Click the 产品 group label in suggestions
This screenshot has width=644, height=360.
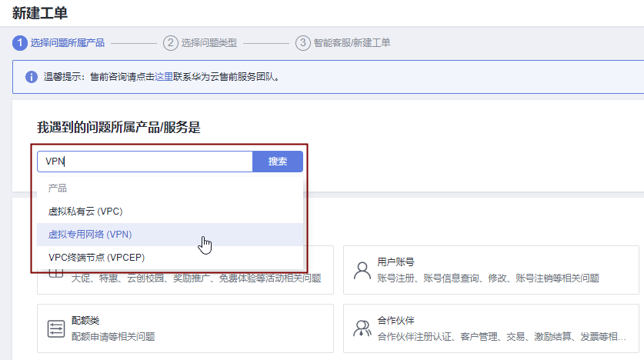pyautogui.click(x=58, y=188)
